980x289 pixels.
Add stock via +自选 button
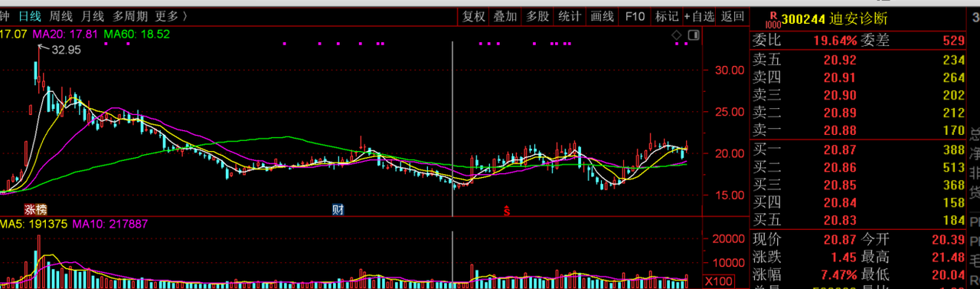pos(699,15)
